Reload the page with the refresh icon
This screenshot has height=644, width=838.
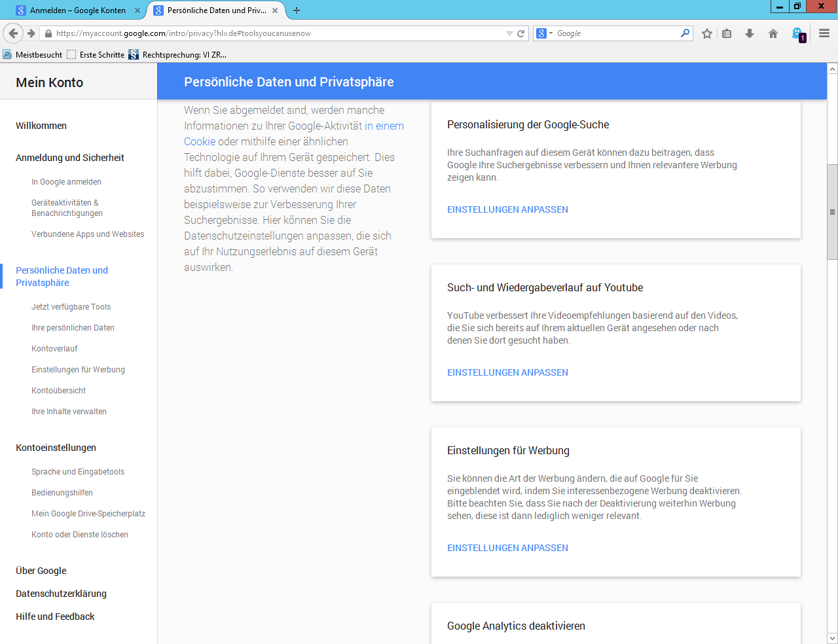tap(521, 33)
